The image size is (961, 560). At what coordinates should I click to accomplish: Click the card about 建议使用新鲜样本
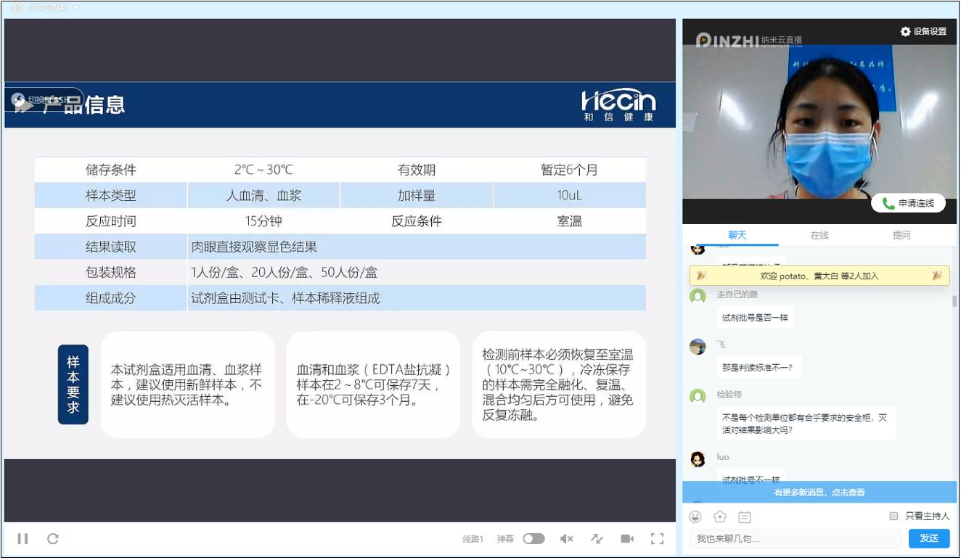187,384
